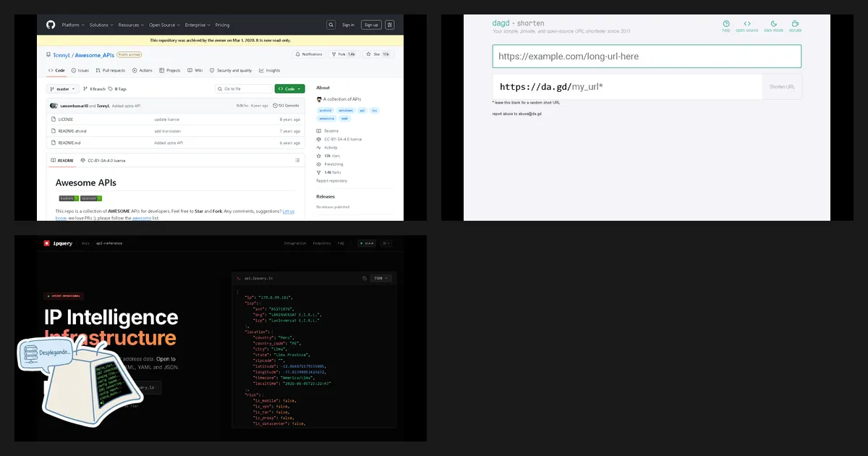The height and width of the screenshot is (456, 868).
Task: Open the green Code dropdown button
Action: [289, 89]
